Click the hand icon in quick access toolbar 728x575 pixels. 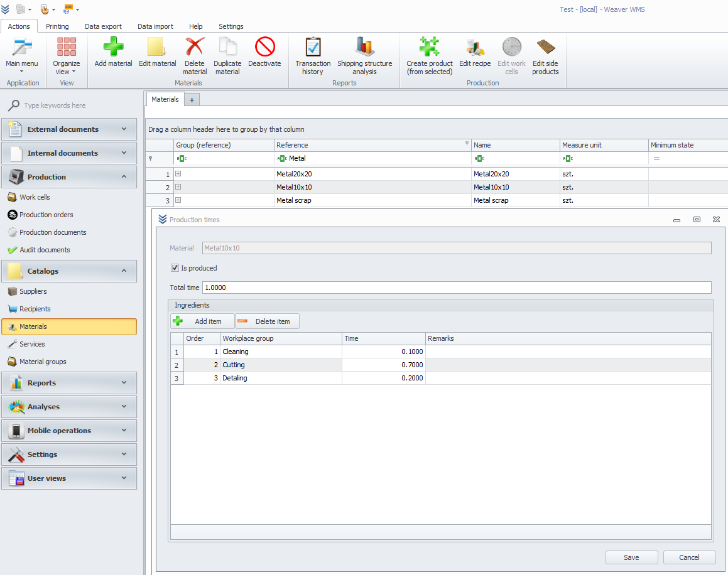coord(45,9)
